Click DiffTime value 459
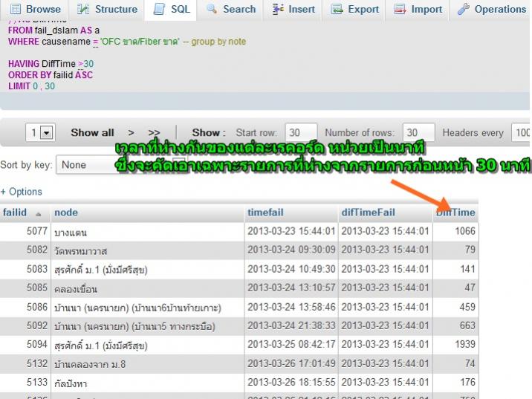Screen dimensions: 532x399 click(x=467, y=307)
